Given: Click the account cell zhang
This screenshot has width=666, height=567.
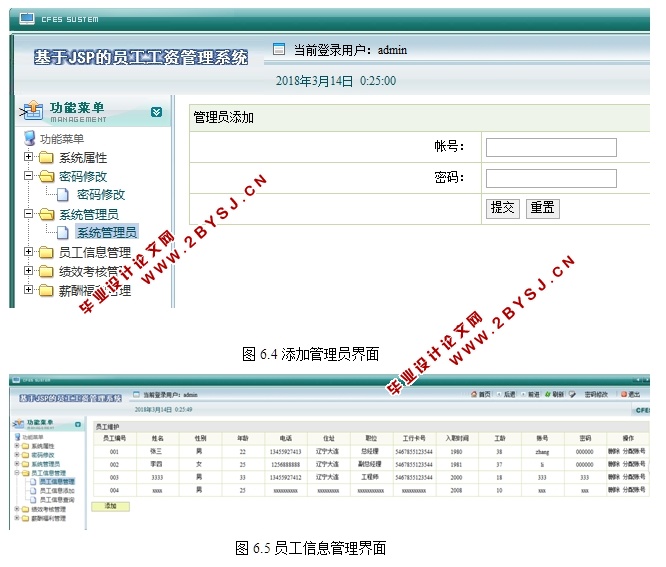Looking at the screenshot, I should pos(542,452).
